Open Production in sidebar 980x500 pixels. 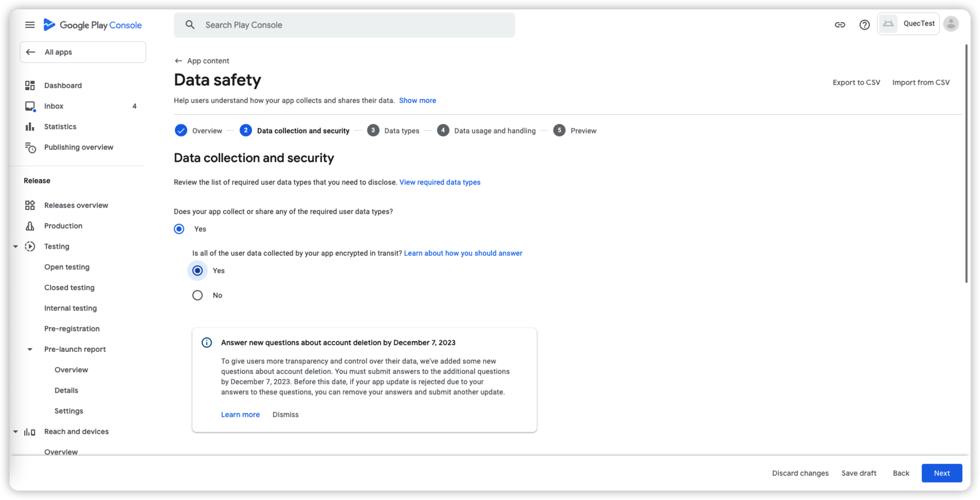pyautogui.click(x=63, y=226)
